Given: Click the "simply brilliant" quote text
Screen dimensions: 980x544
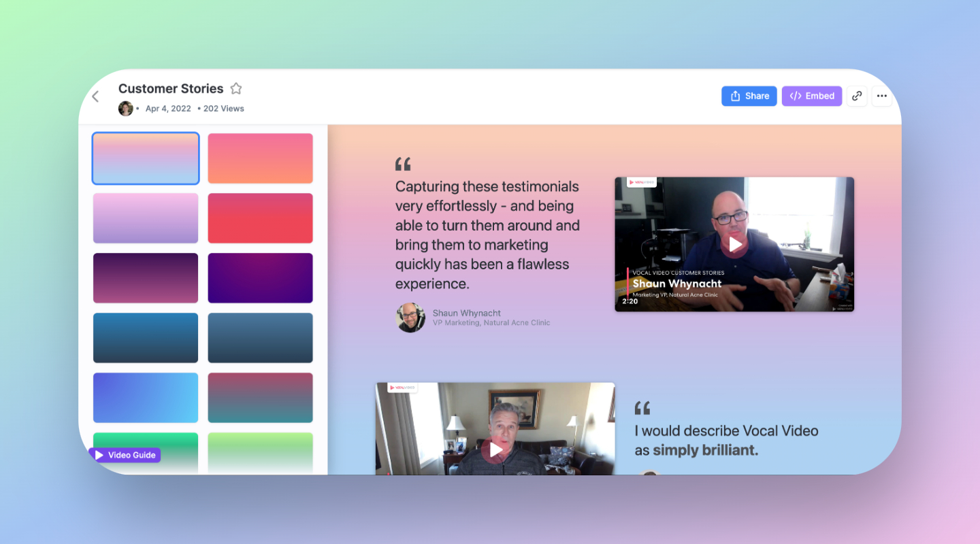Looking at the screenshot, I should [726, 440].
